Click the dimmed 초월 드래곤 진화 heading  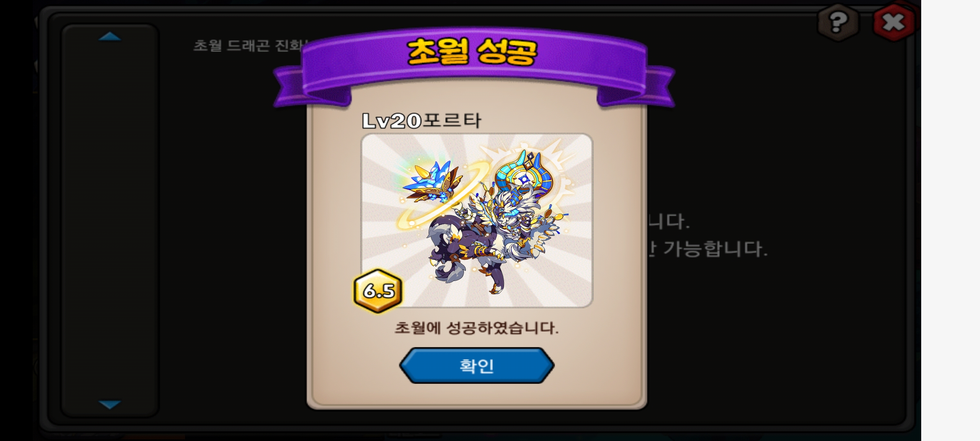250,45
